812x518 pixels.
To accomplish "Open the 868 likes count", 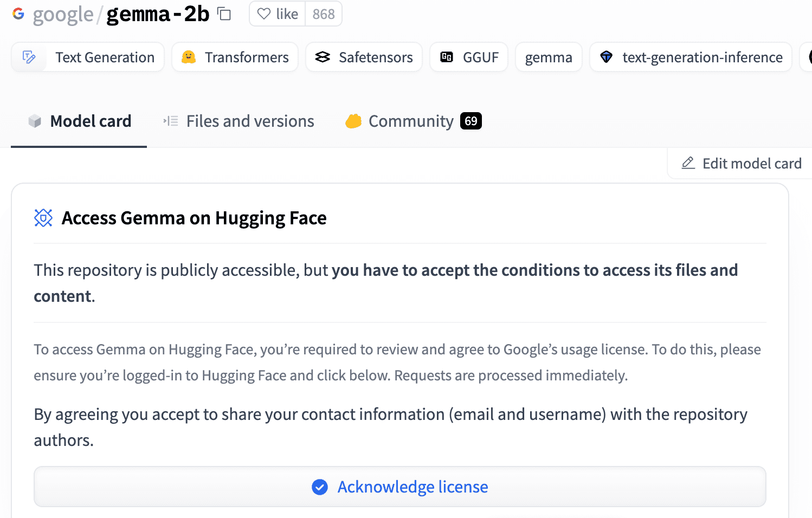I will click(324, 14).
